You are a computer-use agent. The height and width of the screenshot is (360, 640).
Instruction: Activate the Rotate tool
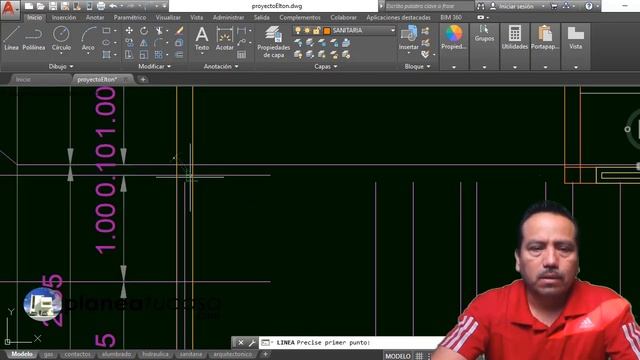point(144,31)
